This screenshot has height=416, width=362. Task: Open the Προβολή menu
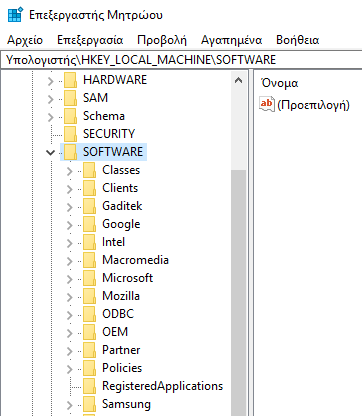pos(162,40)
